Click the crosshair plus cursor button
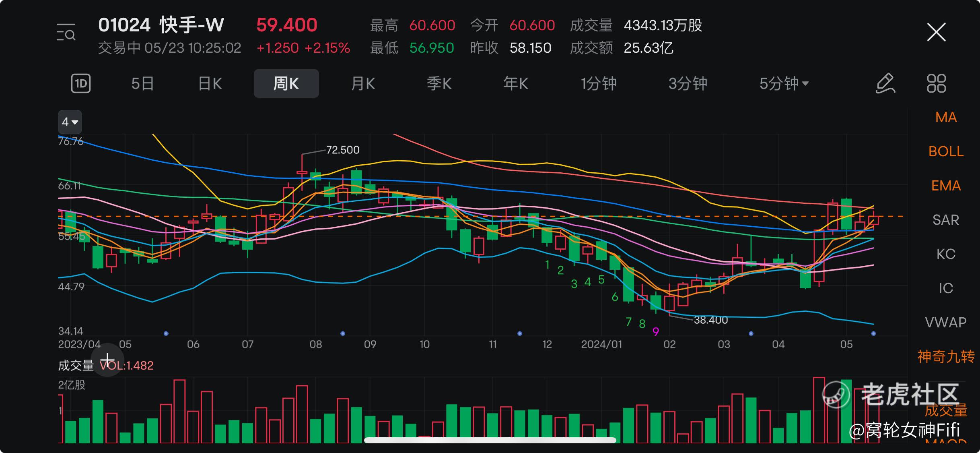The width and height of the screenshot is (980, 453). [x=107, y=360]
